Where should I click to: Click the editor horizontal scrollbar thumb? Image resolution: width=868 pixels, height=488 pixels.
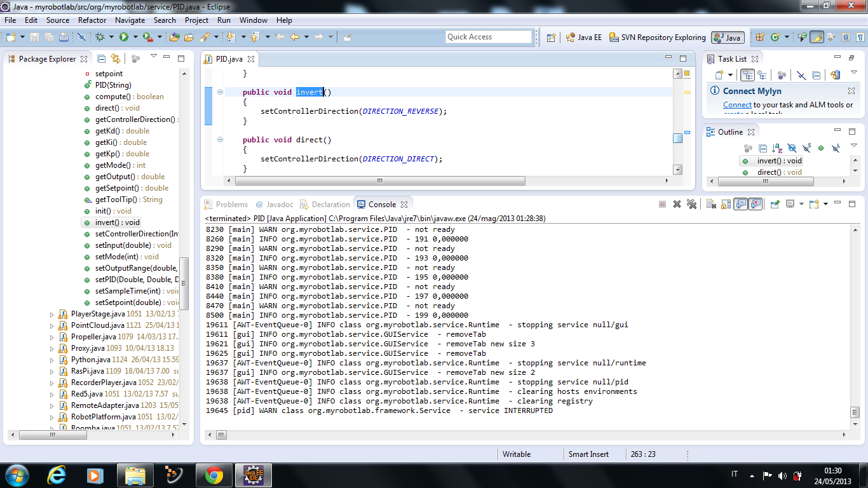click(x=379, y=180)
